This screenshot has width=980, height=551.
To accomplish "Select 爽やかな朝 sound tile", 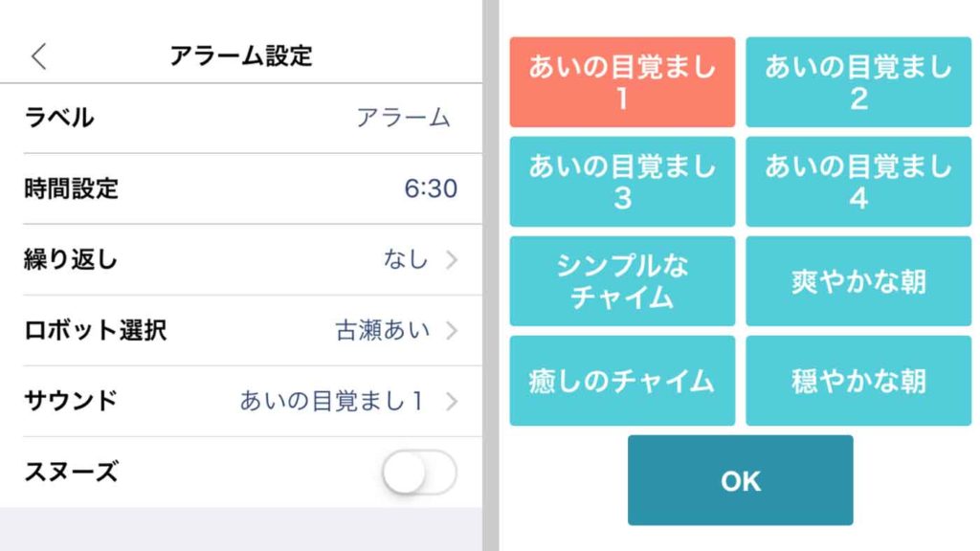I will click(858, 281).
